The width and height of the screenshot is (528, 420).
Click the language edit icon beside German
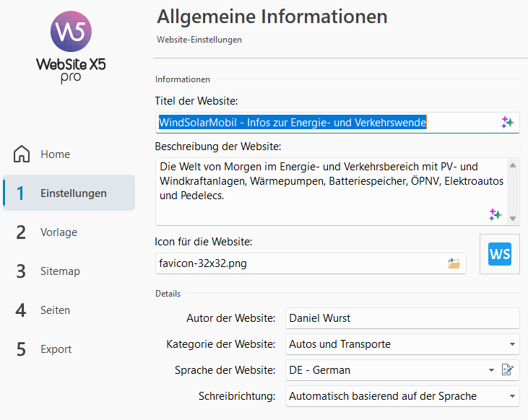point(508,370)
